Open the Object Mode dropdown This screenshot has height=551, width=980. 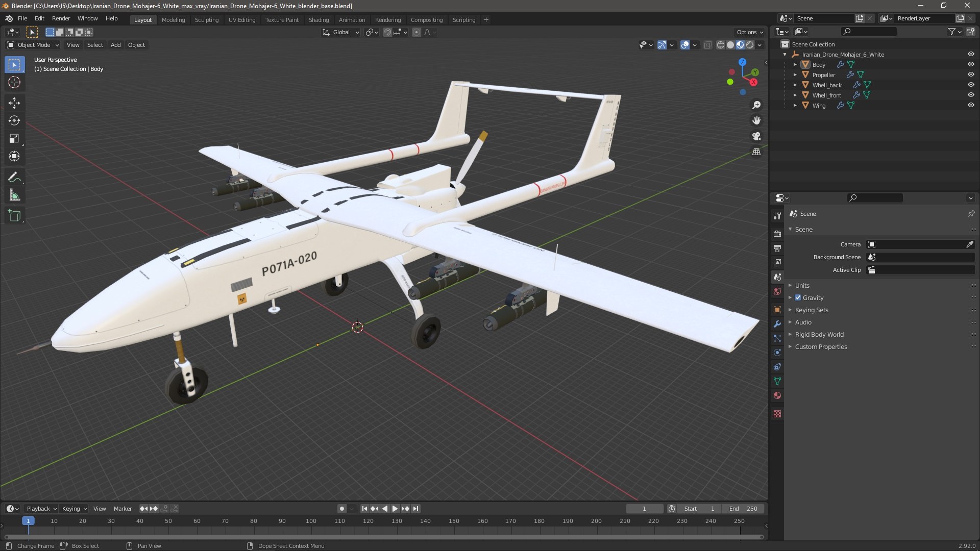tap(33, 45)
